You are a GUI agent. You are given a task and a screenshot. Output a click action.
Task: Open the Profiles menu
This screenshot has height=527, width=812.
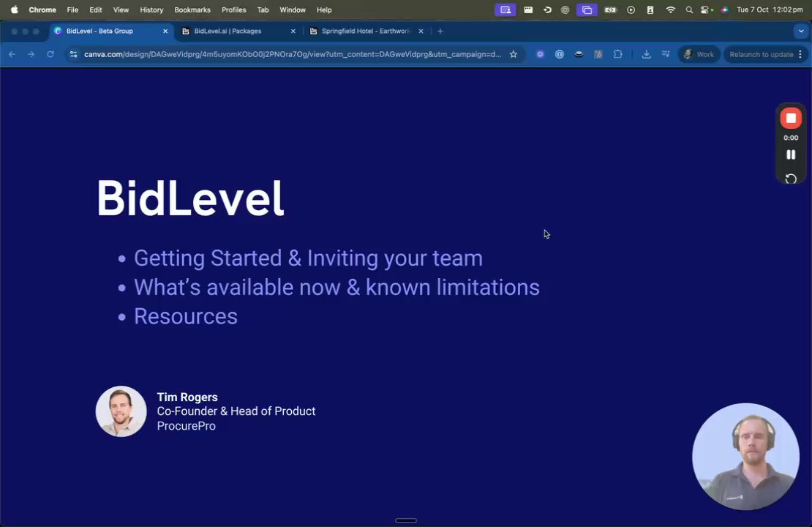[x=233, y=10]
